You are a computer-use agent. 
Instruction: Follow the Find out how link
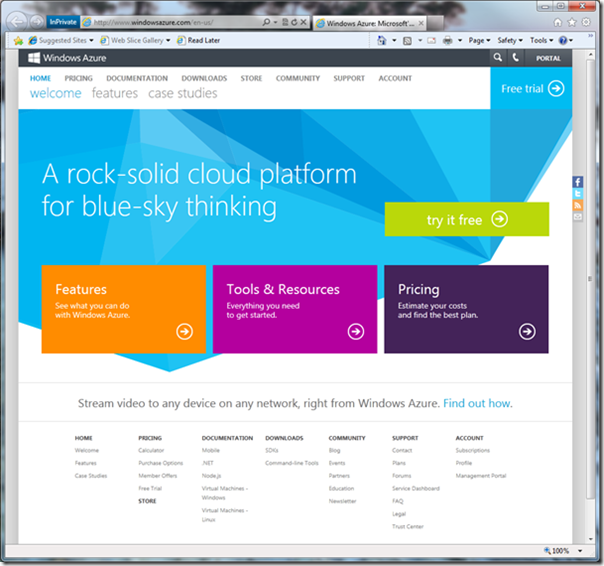click(478, 403)
